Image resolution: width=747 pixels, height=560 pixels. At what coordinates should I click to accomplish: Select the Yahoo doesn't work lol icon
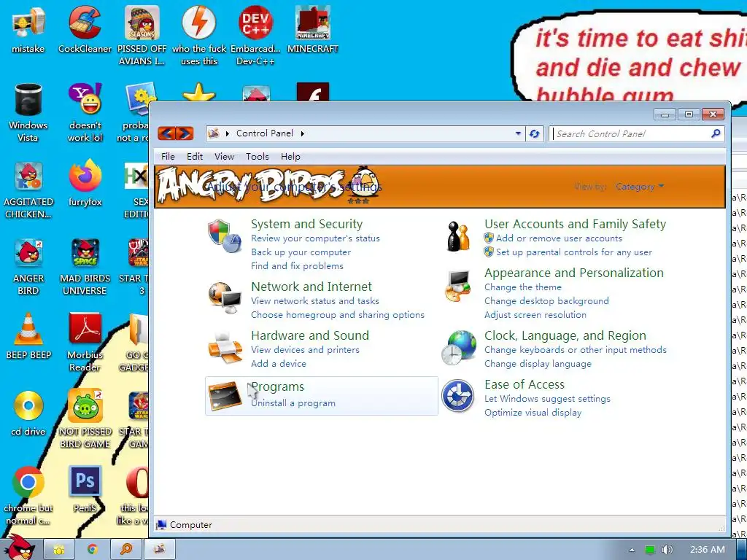[85, 99]
